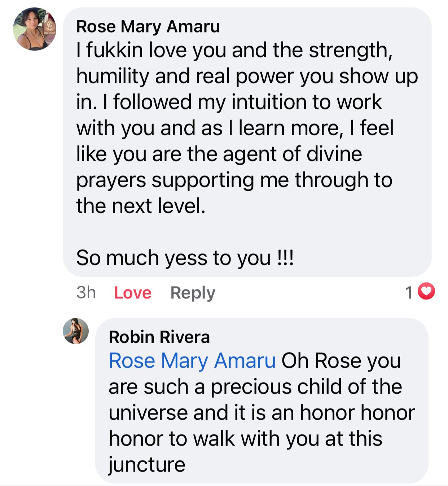Click 'are such a precious child' line
448x486 pixels.
[x=255, y=387]
